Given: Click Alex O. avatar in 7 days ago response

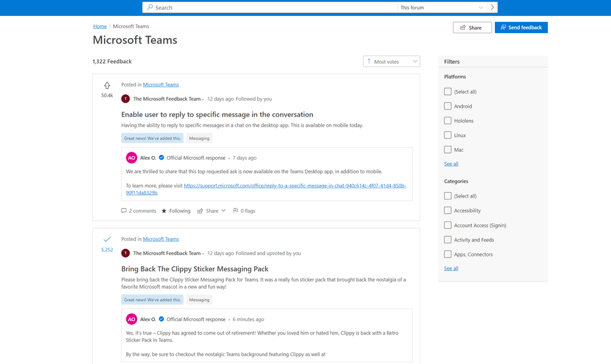Looking at the screenshot, I should pos(131,158).
